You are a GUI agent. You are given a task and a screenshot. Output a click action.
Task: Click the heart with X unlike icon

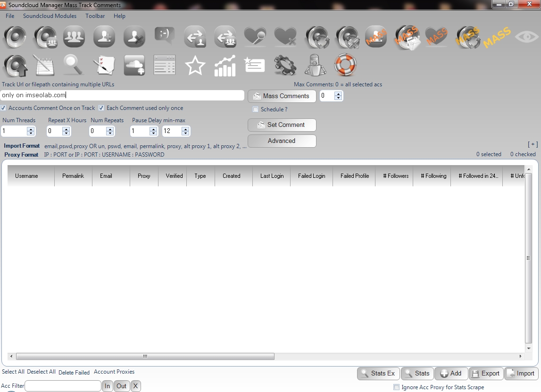click(x=285, y=37)
